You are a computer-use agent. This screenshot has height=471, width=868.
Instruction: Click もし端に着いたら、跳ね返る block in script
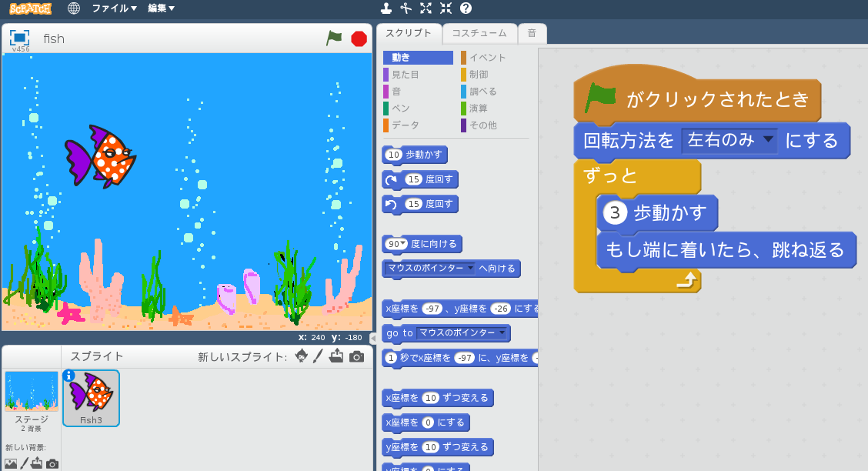726,250
